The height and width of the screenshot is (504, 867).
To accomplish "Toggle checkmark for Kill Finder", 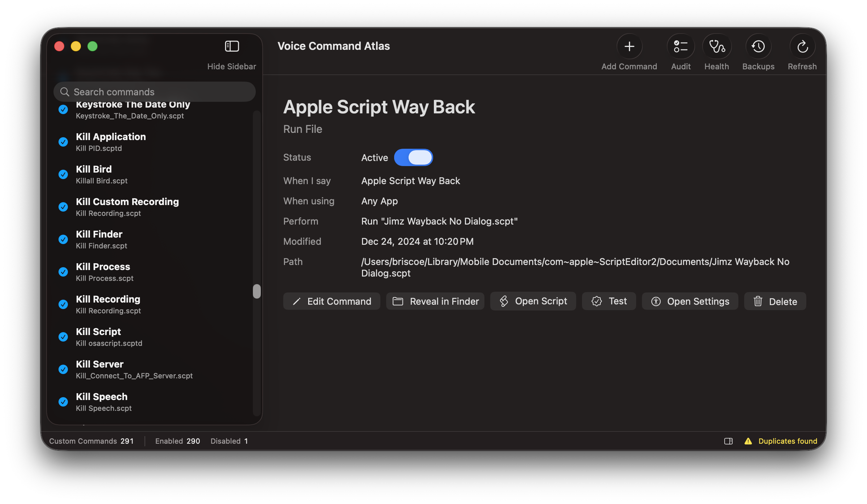I will [x=63, y=239].
